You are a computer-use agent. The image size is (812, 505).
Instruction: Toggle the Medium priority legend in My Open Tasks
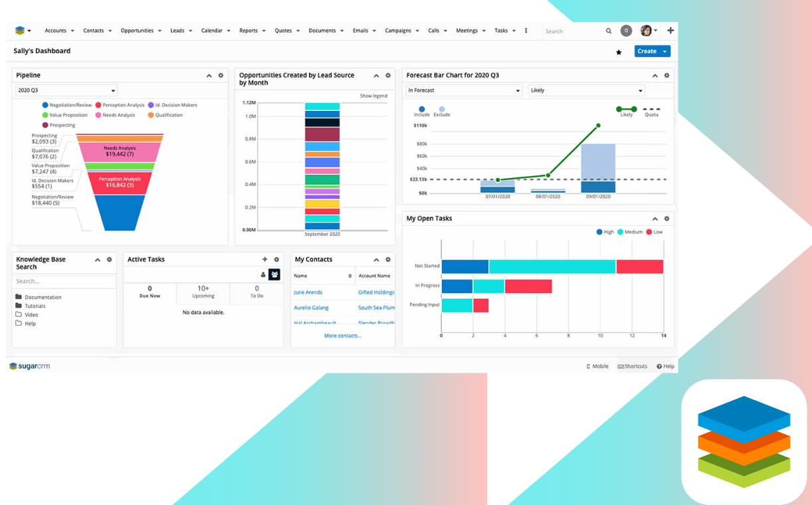tap(630, 232)
